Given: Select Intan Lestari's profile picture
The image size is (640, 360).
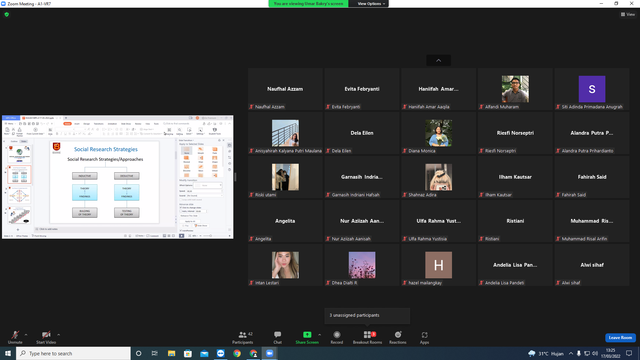Looking at the screenshot, I should pyautogui.click(x=285, y=265).
